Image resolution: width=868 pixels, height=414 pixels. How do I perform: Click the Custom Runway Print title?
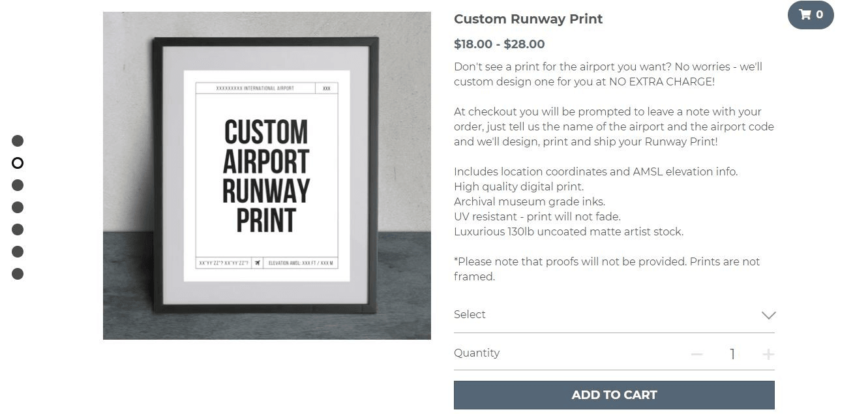pyautogui.click(x=528, y=19)
